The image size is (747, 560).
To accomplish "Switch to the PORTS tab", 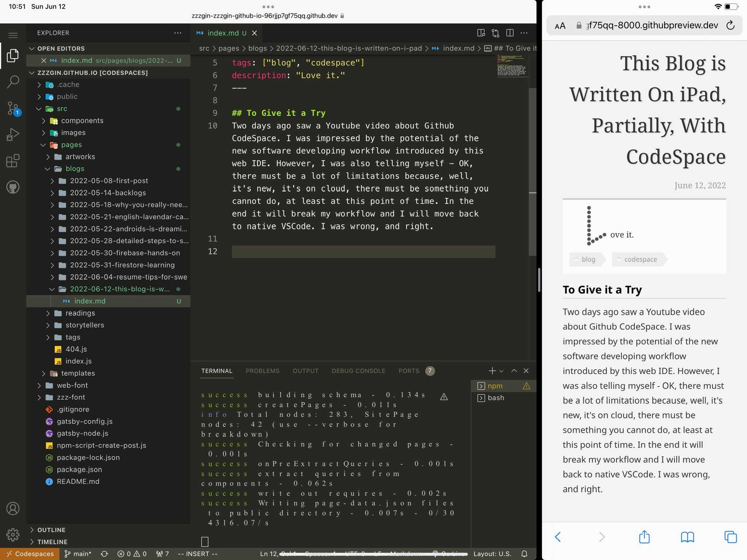I will (409, 371).
